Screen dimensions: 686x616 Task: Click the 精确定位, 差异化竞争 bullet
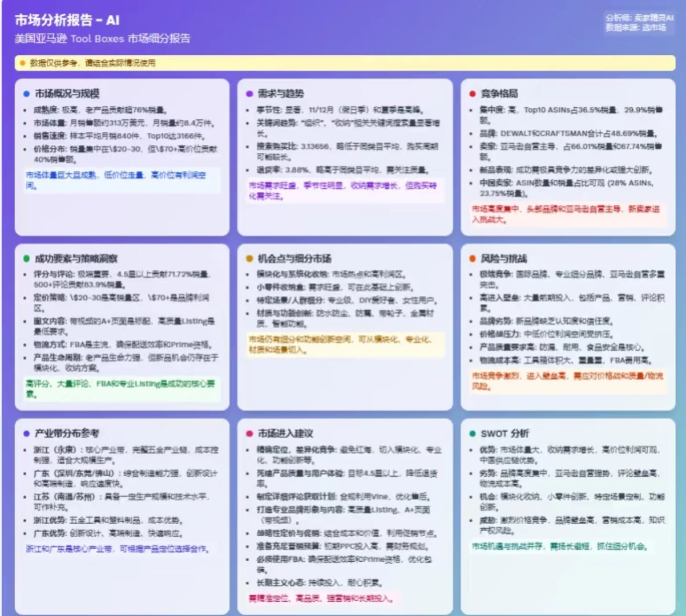tap(349, 455)
